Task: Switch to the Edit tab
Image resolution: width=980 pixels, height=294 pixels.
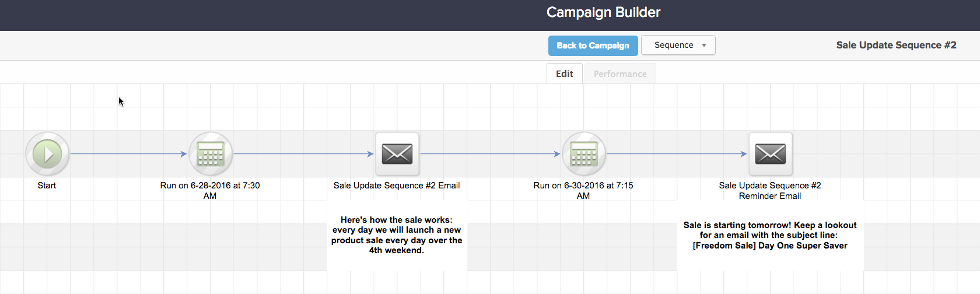Action: click(565, 73)
